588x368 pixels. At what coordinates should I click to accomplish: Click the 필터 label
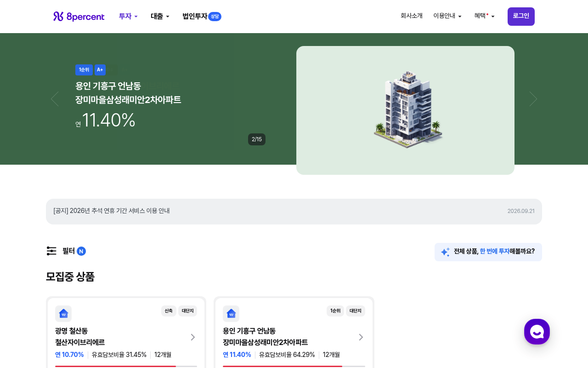[x=68, y=251]
